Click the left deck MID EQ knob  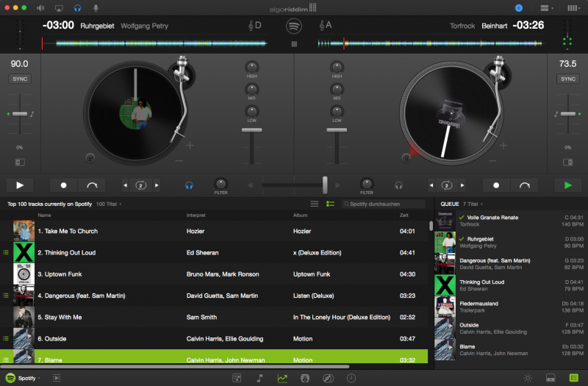pos(251,89)
